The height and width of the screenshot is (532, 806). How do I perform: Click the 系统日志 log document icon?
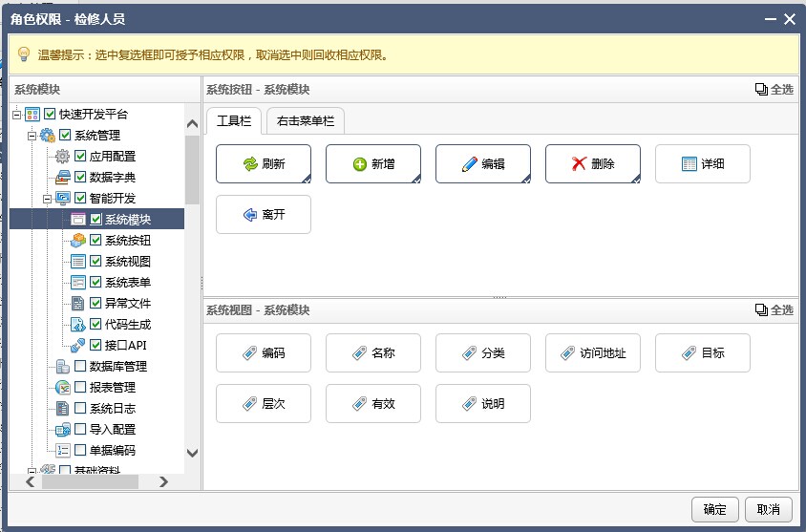(62, 408)
